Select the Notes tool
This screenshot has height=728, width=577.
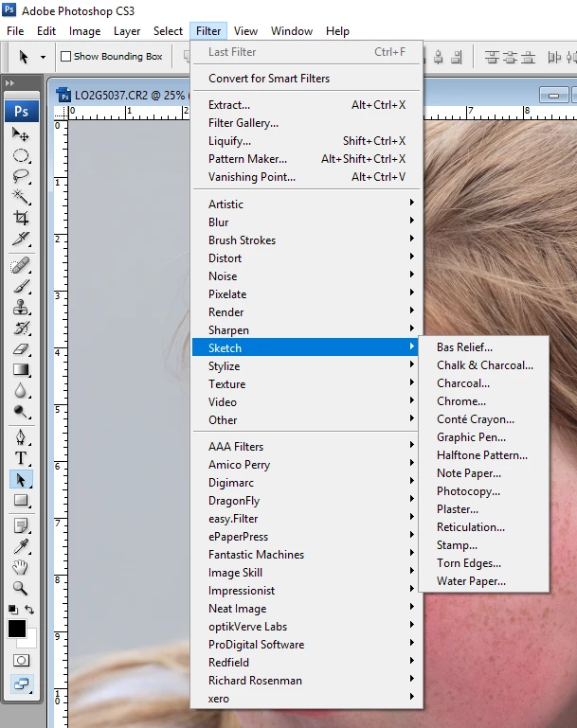(21, 525)
